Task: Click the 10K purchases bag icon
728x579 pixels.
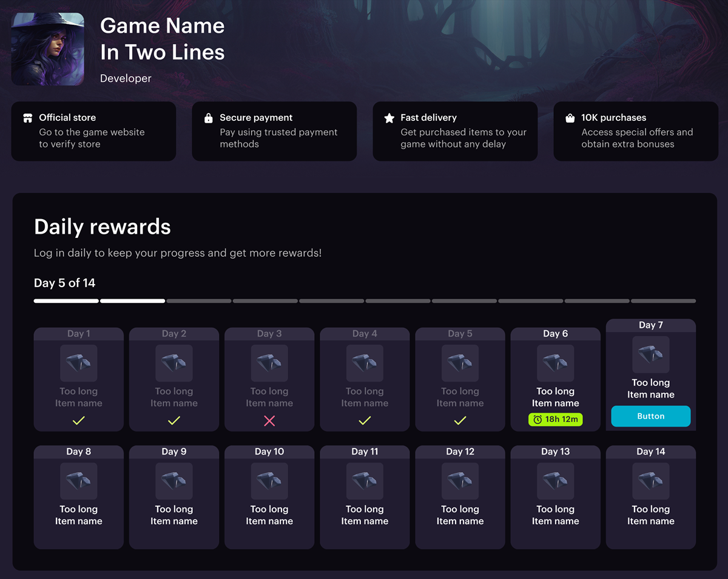Action: 570,118
